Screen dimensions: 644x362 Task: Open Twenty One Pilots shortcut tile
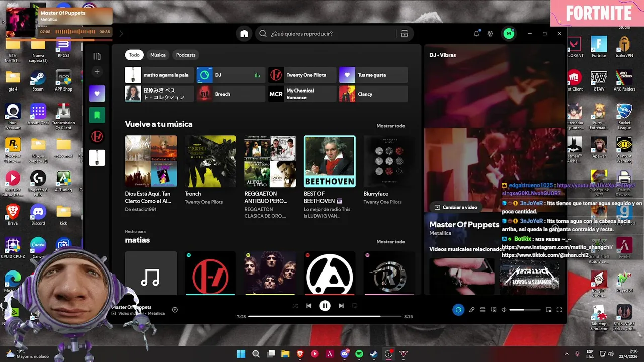302,75
